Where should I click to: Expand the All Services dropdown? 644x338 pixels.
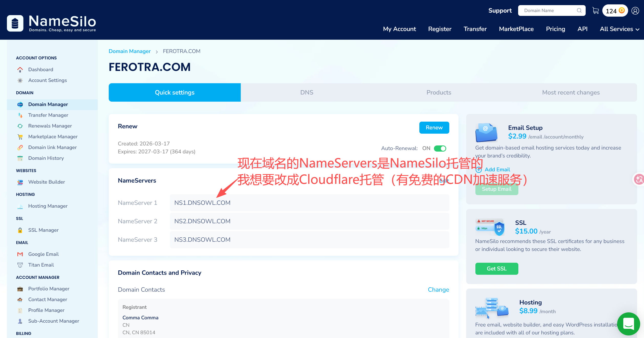coord(619,29)
